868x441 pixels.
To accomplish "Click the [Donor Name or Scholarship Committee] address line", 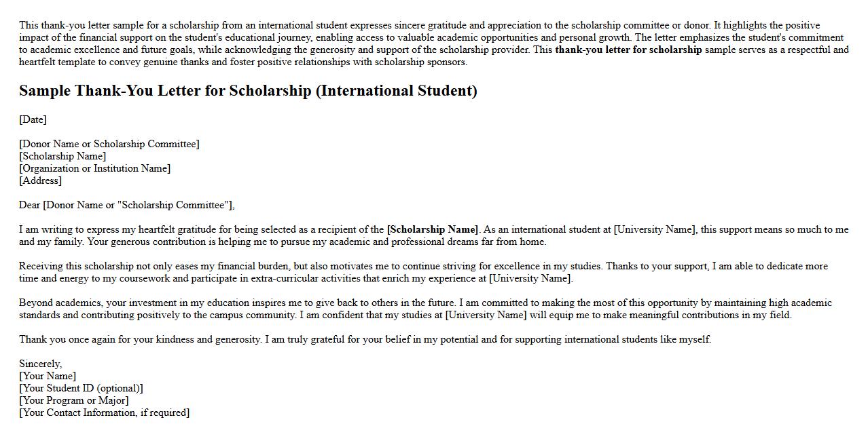I will pos(109,144).
